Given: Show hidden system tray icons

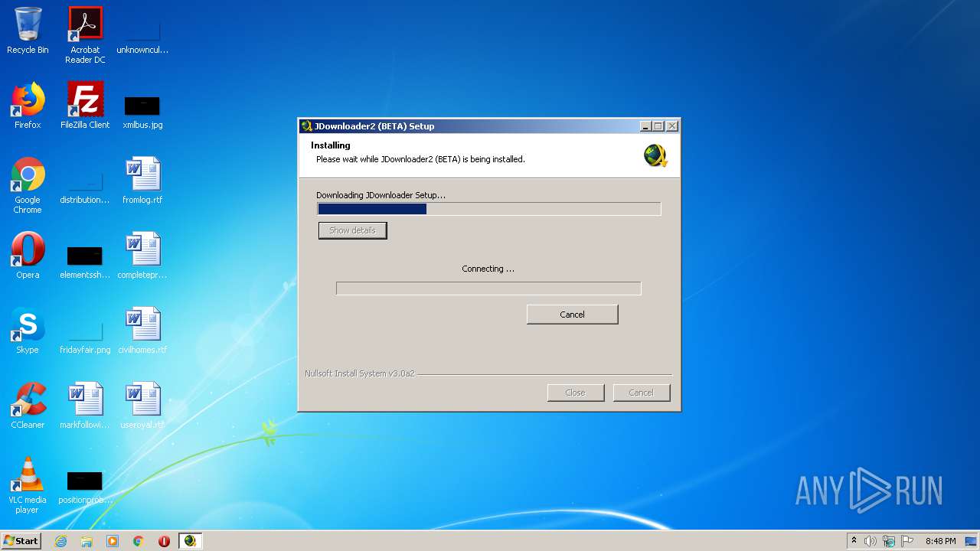Looking at the screenshot, I should 854,541.
